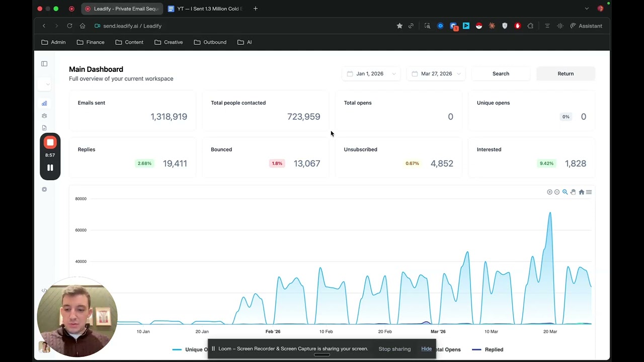The width and height of the screenshot is (644, 362).
Task: Click the Return button
Action: click(566, 73)
